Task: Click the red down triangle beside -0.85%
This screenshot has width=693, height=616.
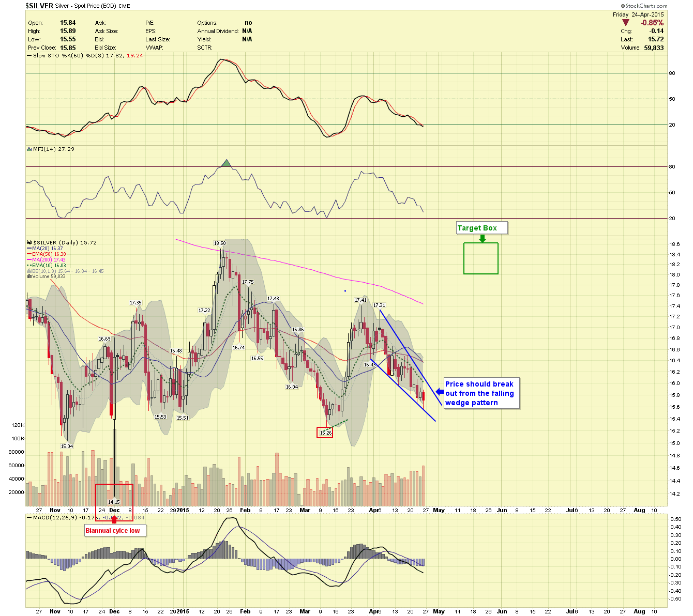Action: 626,23
